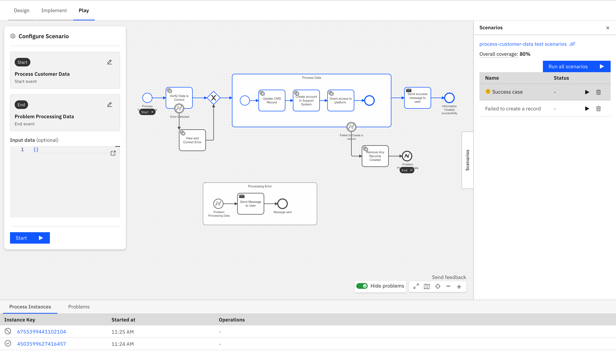Open process-customer-data test scenarios link
The width and height of the screenshot is (616, 364).
click(523, 44)
